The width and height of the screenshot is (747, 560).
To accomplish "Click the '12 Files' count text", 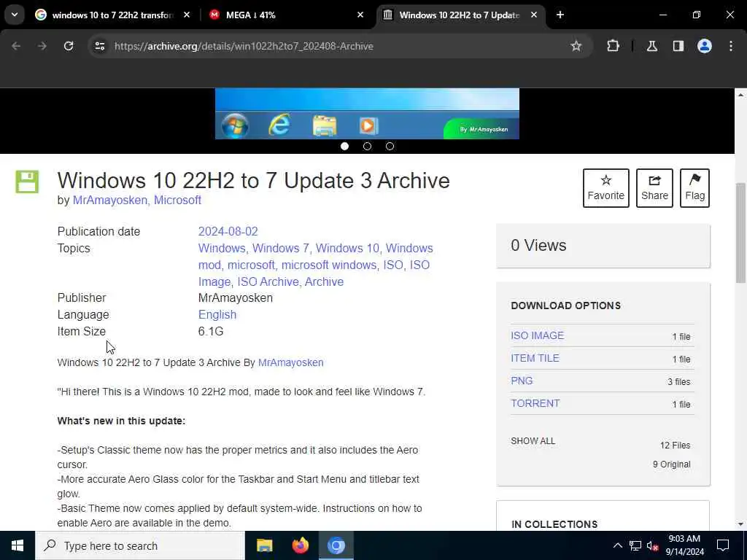I will 675,446.
